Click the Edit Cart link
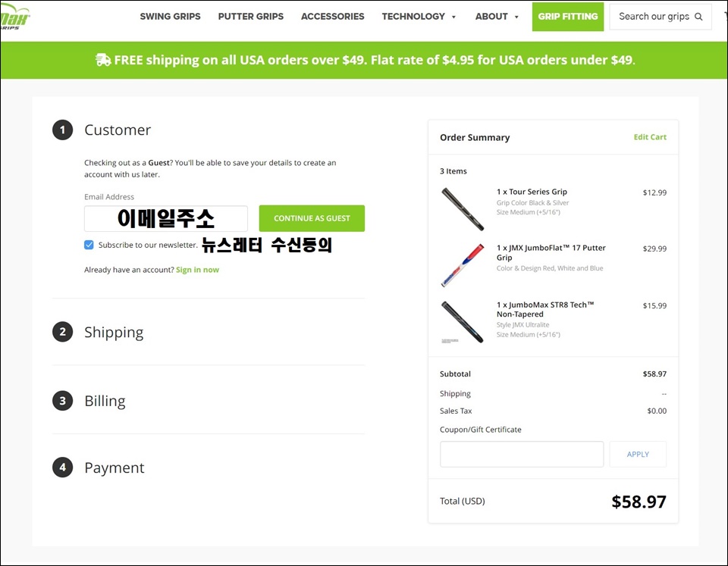The height and width of the screenshot is (566, 728). pyautogui.click(x=650, y=137)
